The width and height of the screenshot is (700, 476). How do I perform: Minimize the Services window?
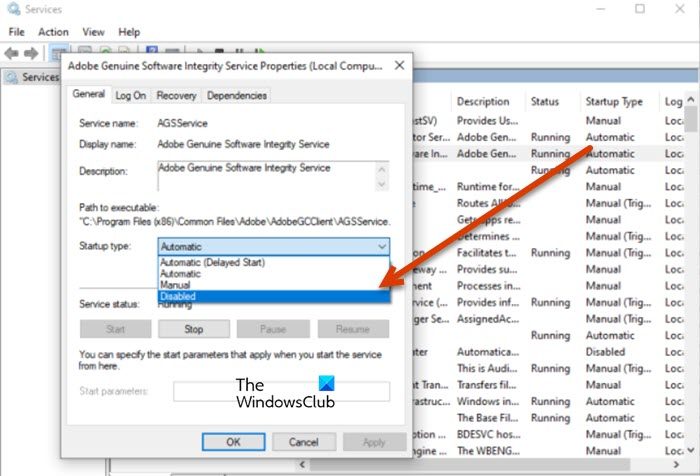click(600, 8)
